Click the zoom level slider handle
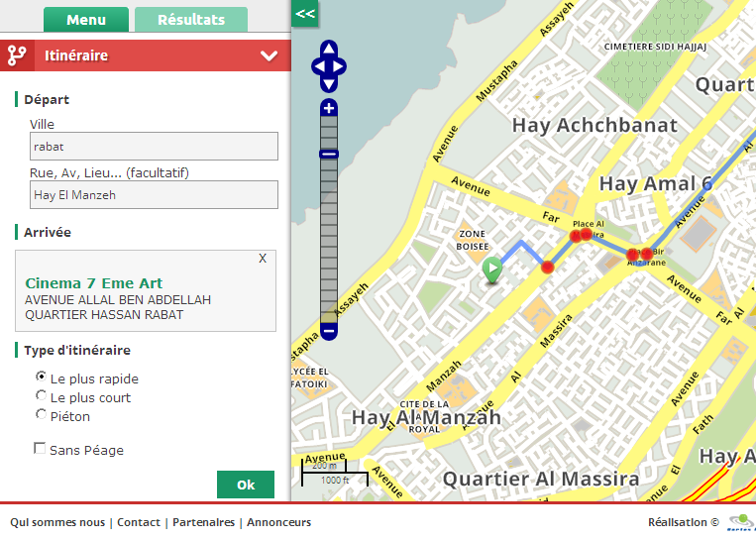Image resolution: width=756 pixels, height=540 pixels. point(329,154)
